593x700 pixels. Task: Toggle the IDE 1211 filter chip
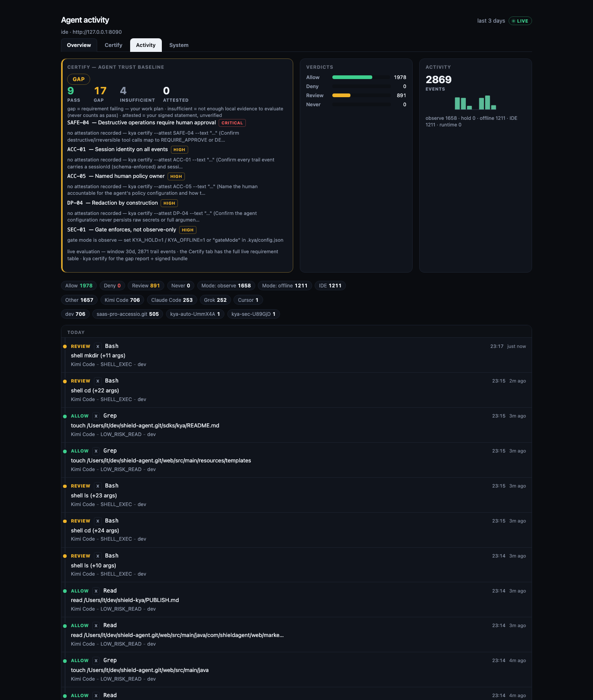[x=330, y=286]
